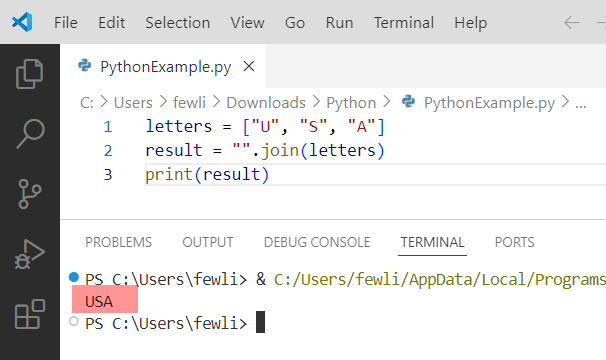Click the Python interpreter path in terminal
This screenshot has height=360, width=606.
(x=440, y=280)
